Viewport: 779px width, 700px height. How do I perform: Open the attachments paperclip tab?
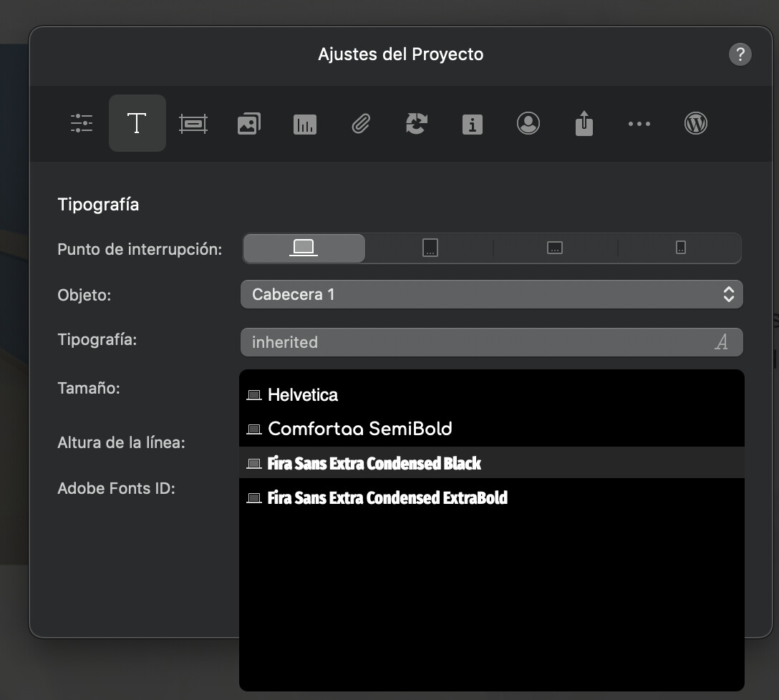point(361,124)
